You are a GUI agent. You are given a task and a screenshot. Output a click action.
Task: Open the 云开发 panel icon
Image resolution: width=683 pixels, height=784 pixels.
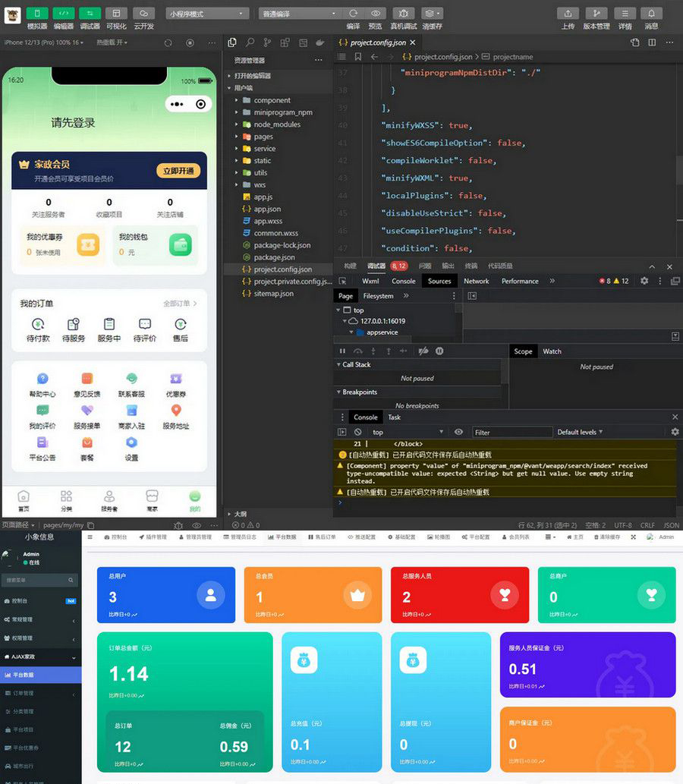(x=143, y=13)
